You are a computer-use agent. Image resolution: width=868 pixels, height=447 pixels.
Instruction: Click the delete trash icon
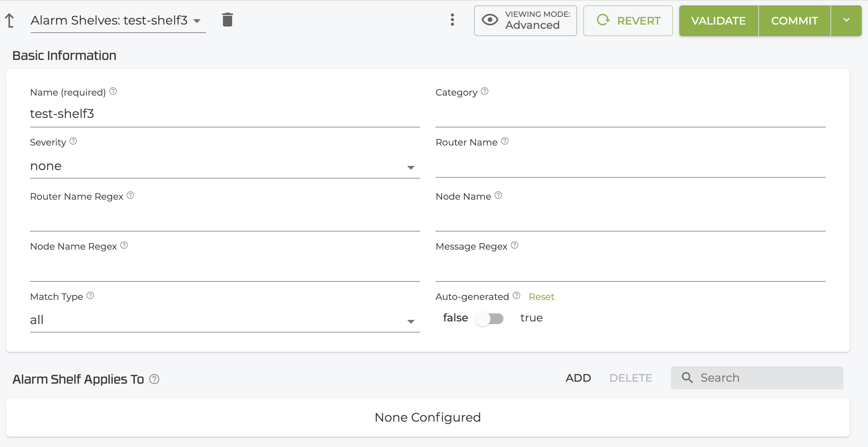(x=228, y=20)
